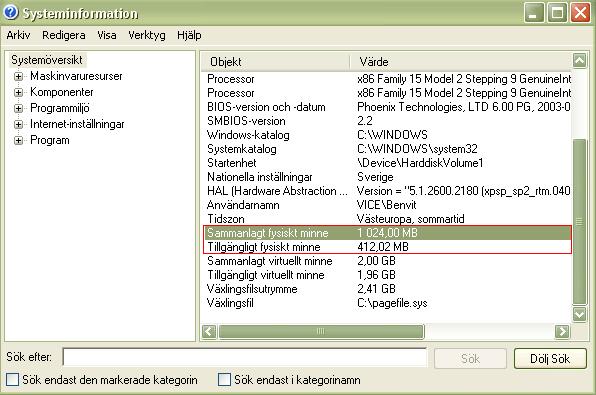Expand the Komponenter tree node
This screenshot has width=596, height=395.
point(18,92)
